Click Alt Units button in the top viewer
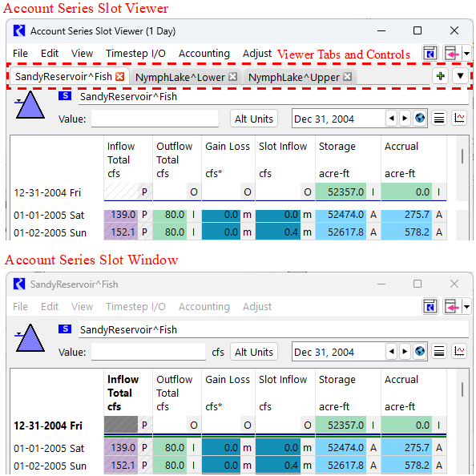 (254, 119)
